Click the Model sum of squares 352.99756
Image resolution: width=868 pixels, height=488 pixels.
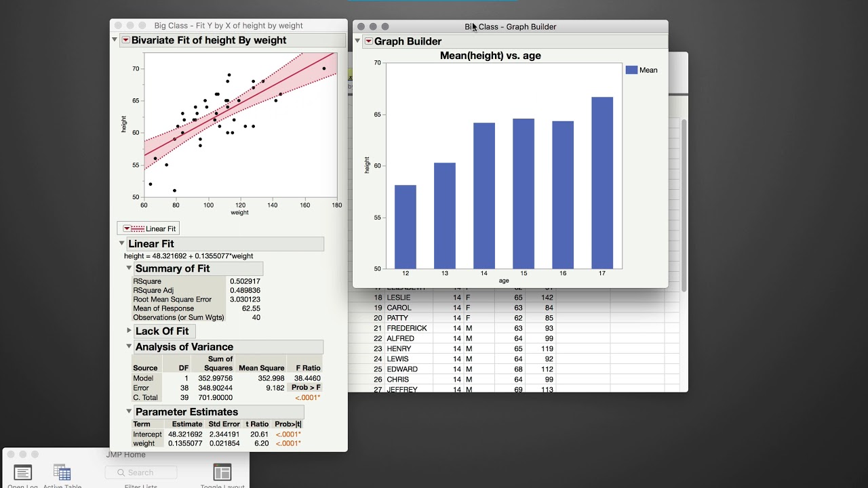click(x=215, y=378)
